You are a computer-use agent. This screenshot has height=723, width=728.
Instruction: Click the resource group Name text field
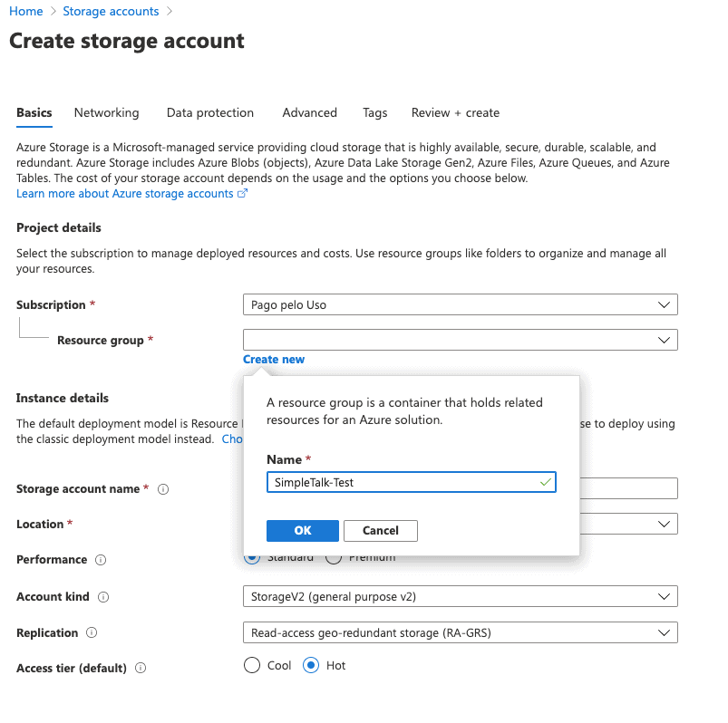tap(402, 483)
